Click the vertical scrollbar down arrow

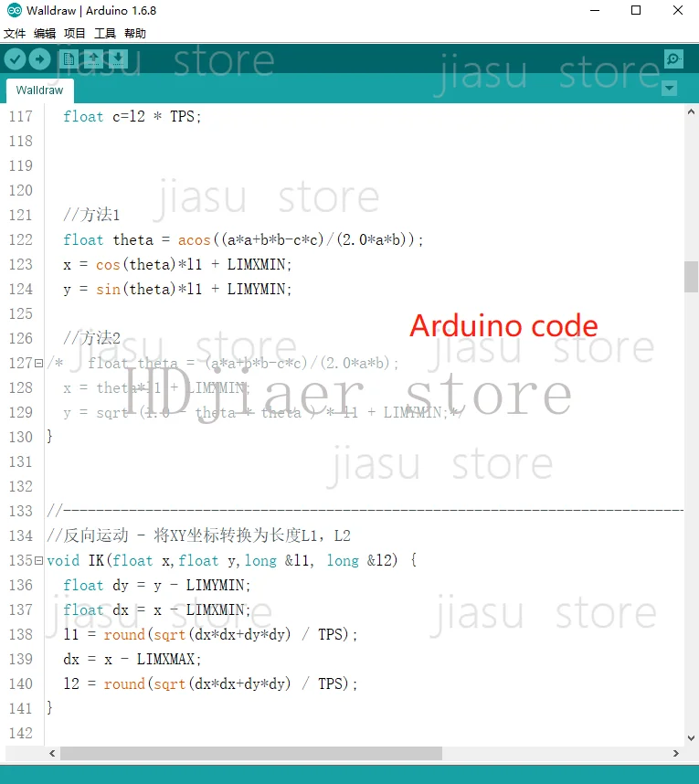tap(691, 738)
